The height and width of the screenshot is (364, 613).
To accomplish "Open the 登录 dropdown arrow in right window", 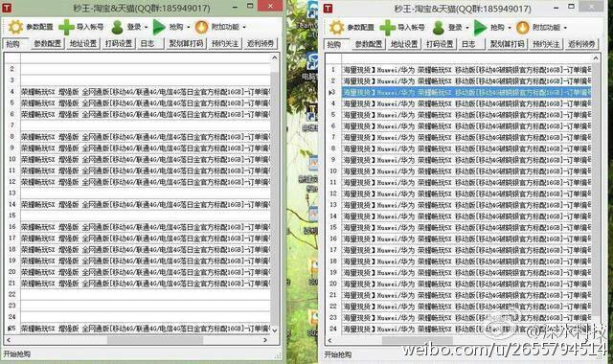I will click(467, 28).
